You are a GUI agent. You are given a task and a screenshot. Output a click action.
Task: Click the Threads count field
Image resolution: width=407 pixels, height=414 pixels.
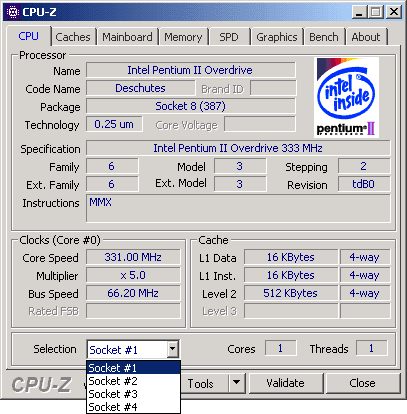371,348
